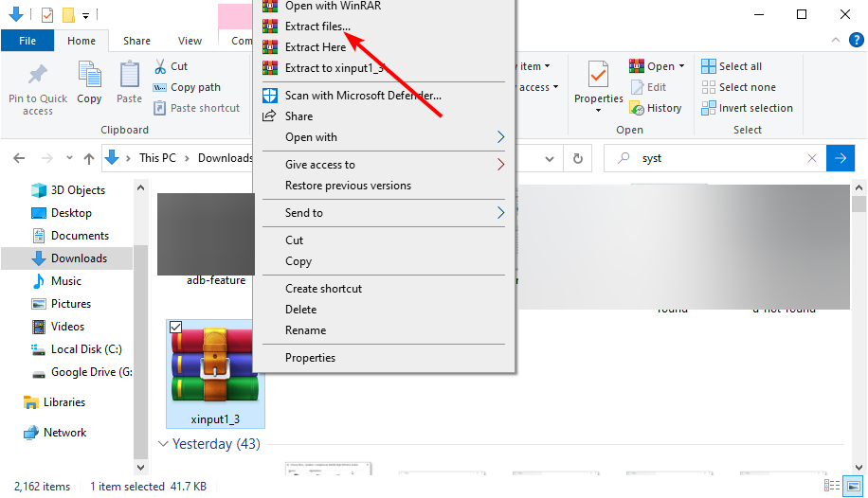Screen dimensions: 868x498
Task: Open the recent locations dropdown
Action: coord(69,158)
